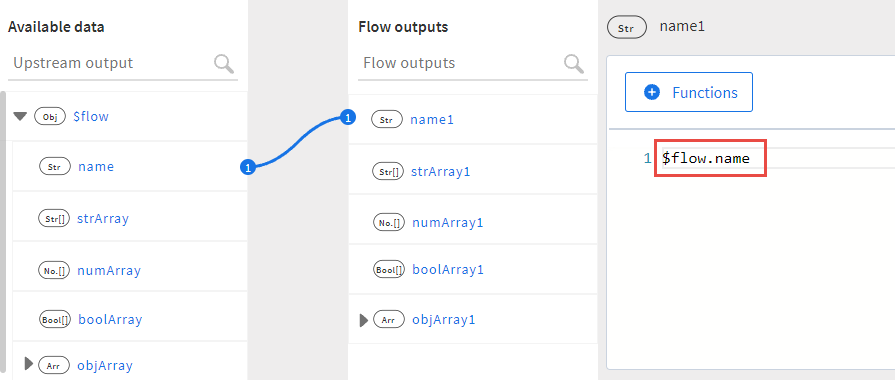Click into the Upstream output search field

coord(111,63)
